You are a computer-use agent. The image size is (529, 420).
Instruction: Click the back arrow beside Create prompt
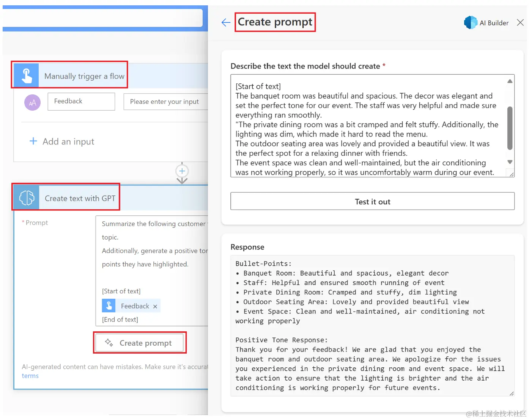(x=226, y=22)
